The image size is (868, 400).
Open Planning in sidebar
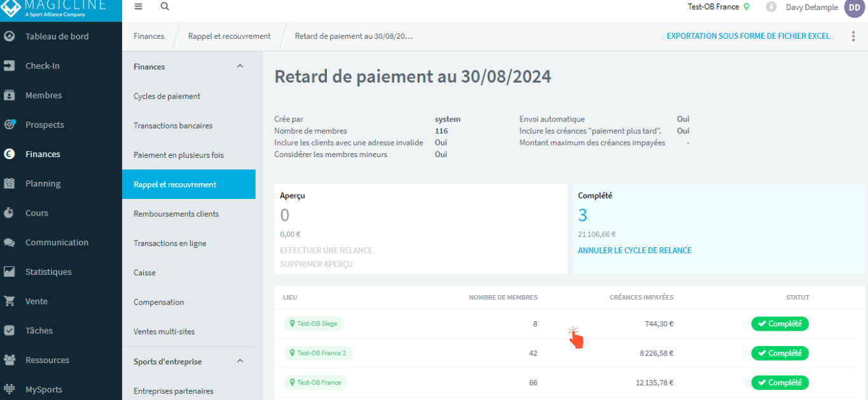(x=43, y=184)
